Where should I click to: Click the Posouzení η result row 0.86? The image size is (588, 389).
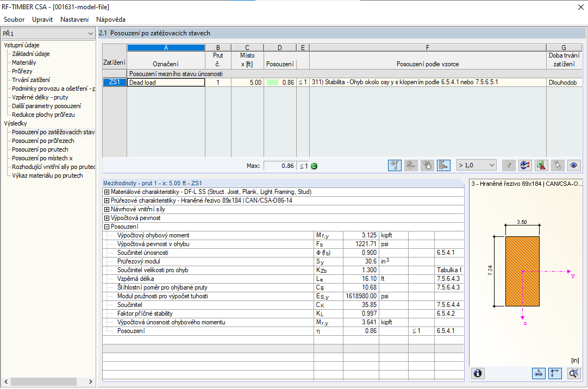click(x=283, y=331)
